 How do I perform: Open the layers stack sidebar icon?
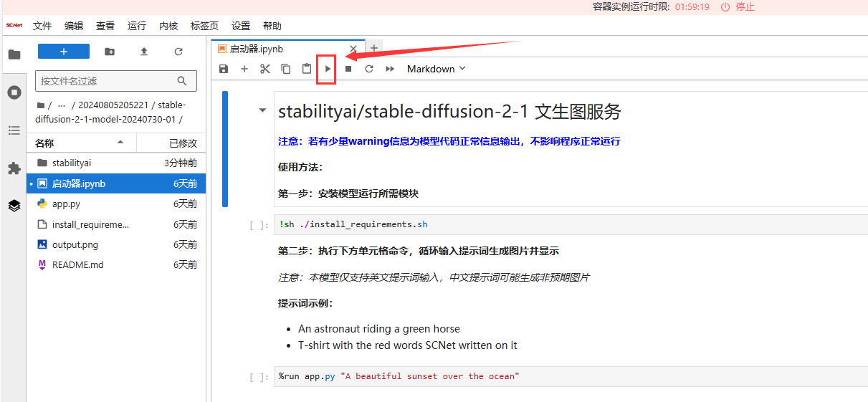pyautogui.click(x=14, y=206)
